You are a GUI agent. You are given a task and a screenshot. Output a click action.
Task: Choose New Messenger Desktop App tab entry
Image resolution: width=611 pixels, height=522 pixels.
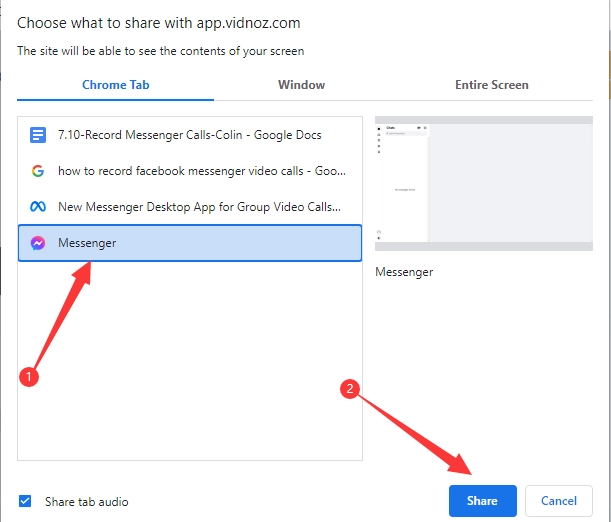[199, 207]
